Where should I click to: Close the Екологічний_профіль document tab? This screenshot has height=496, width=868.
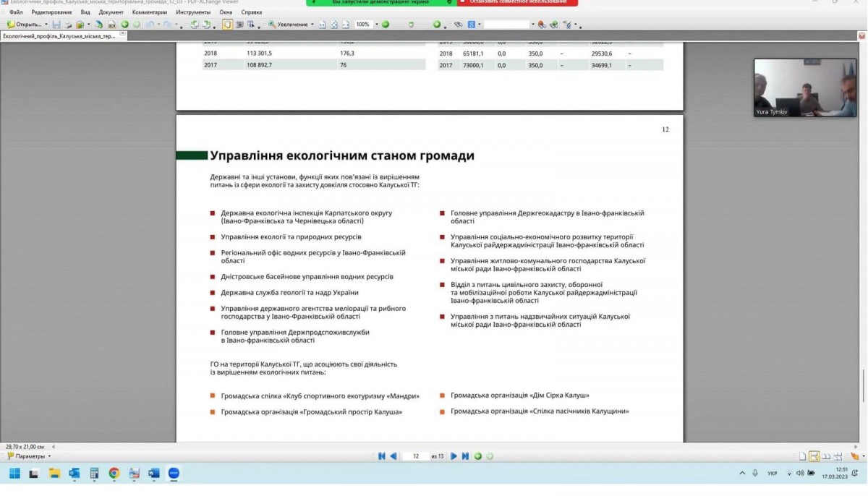click(x=122, y=34)
